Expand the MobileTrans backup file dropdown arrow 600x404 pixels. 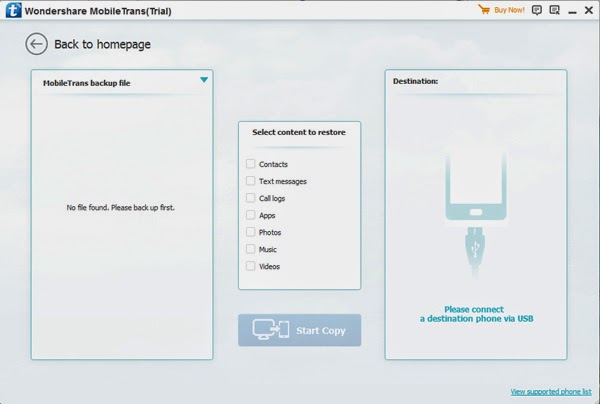pos(204,80)
